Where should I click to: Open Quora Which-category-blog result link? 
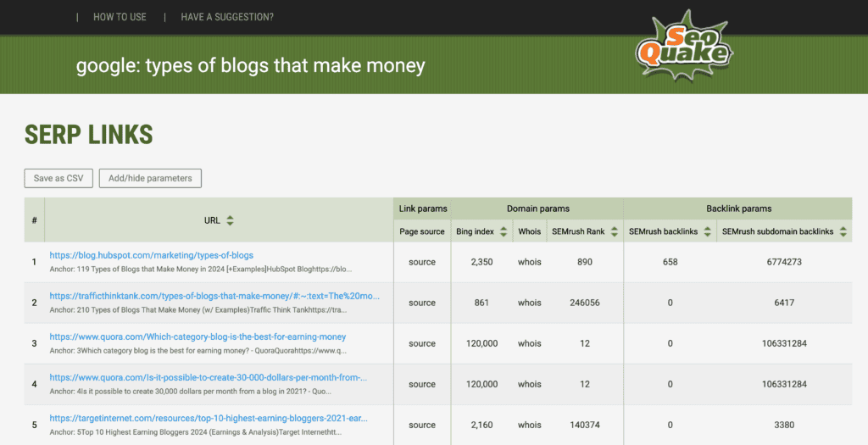(198, 337)
